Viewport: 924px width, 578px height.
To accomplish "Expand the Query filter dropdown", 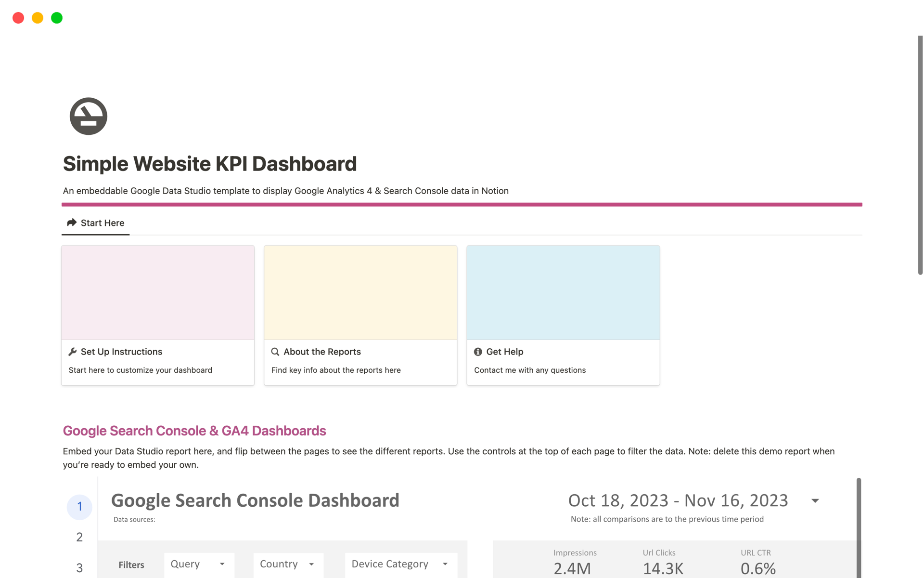I will (x=199, y=564).
